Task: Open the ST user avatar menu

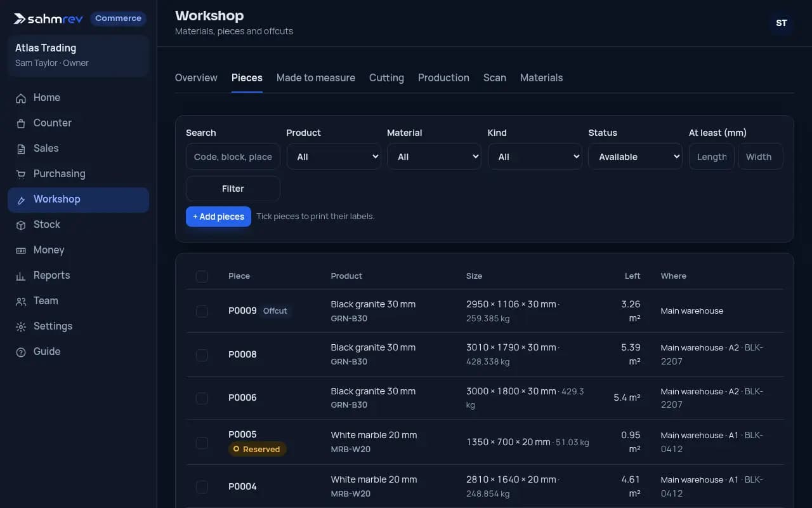Action: pos(782,23)
